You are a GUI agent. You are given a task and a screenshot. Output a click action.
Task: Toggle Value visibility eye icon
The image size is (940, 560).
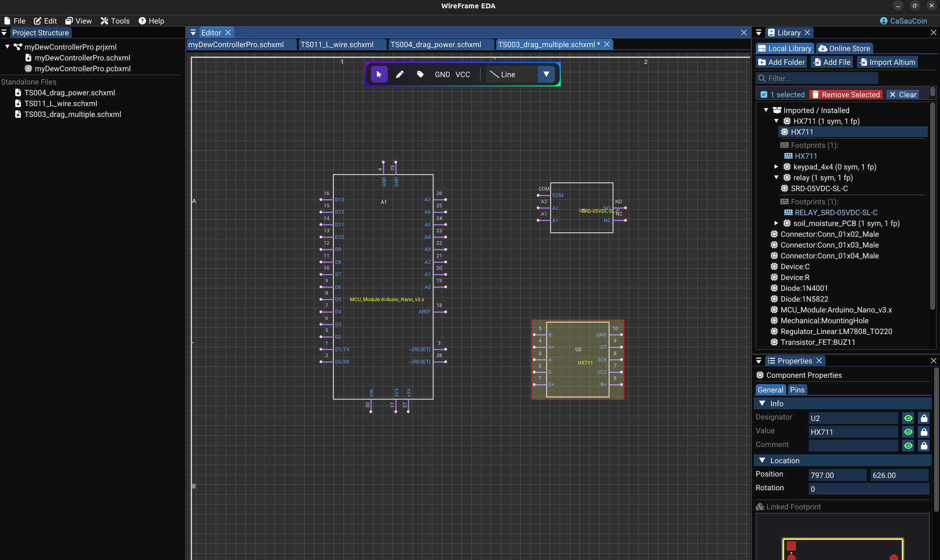tap(908, 432)
